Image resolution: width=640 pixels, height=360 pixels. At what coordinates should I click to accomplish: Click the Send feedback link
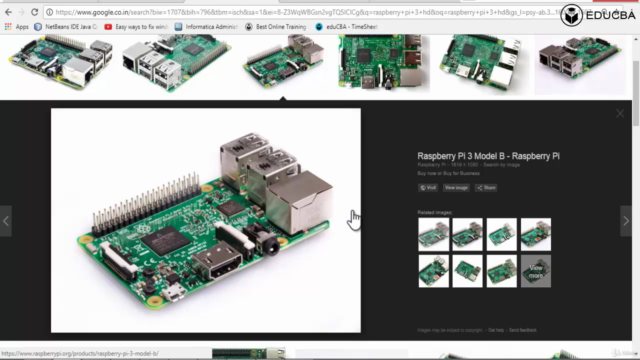pos(522,330)
